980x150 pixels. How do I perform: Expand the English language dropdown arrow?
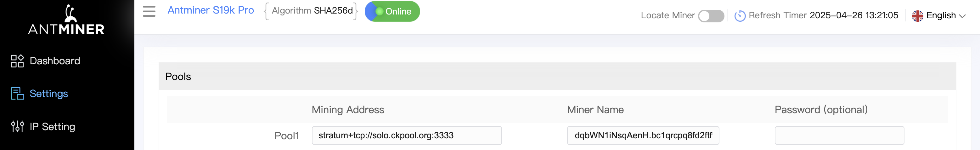pyautogui.click(x=962, y=16)
